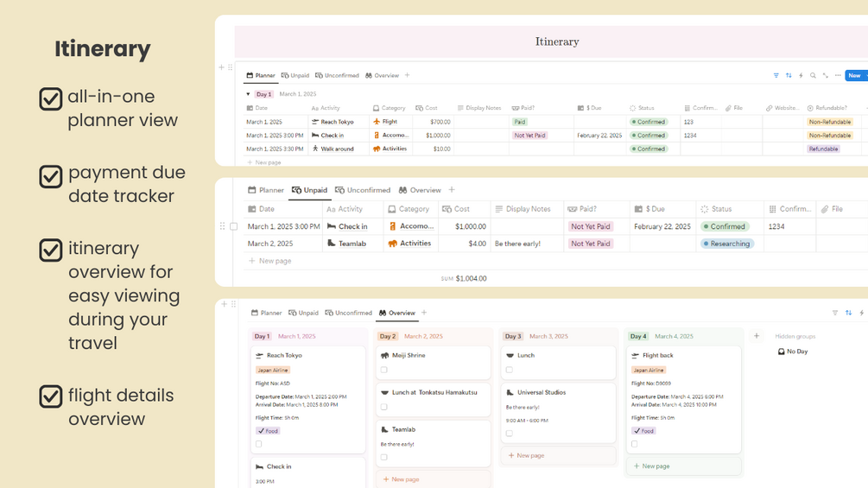Tick the checkbox on the Day 3 Lunch card
Viewport: 868px width, 488px height.
(x=510, y=370)
